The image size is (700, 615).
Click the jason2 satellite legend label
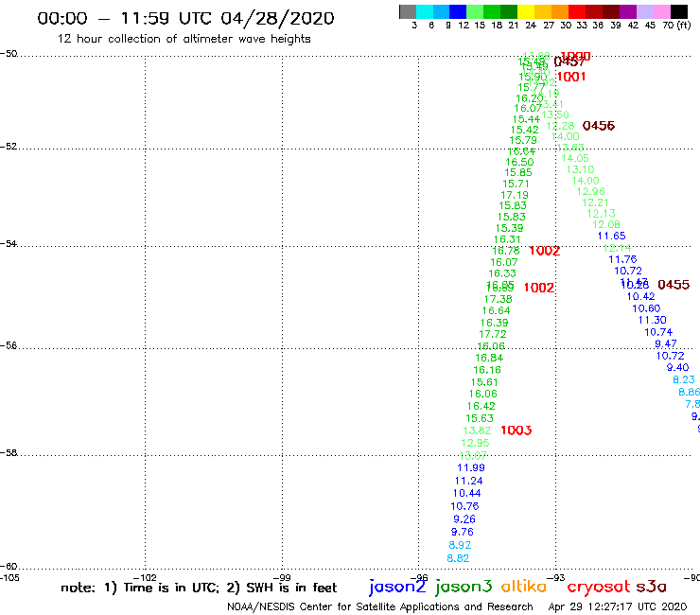pyautogui.click(x=397, y=588)
